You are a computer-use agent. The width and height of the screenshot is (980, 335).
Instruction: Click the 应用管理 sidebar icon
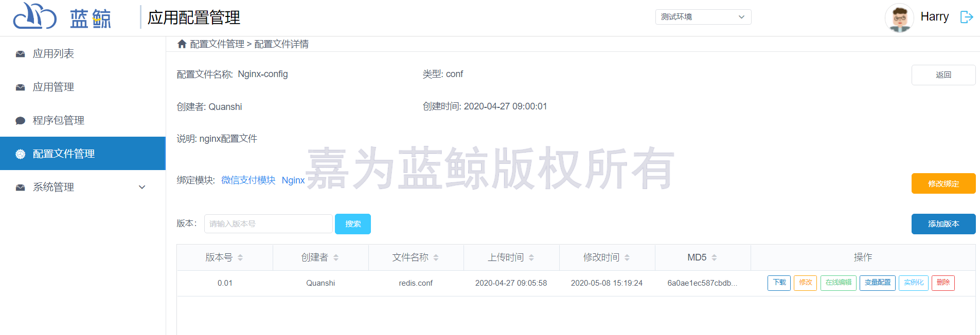[x=21, y=87]
